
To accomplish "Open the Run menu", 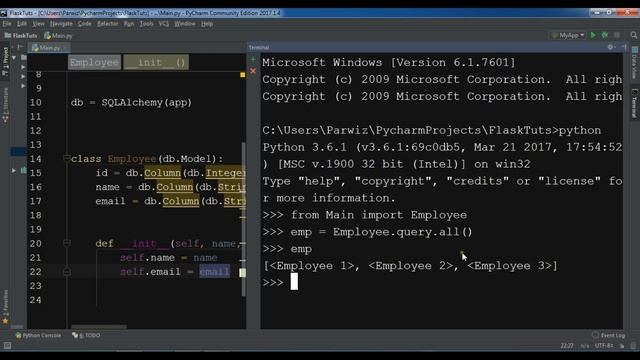I will (x=129, y=24).
